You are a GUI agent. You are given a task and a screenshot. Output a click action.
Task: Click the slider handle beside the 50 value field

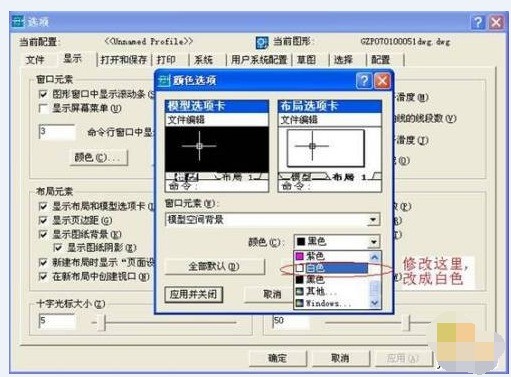[407, 323]
